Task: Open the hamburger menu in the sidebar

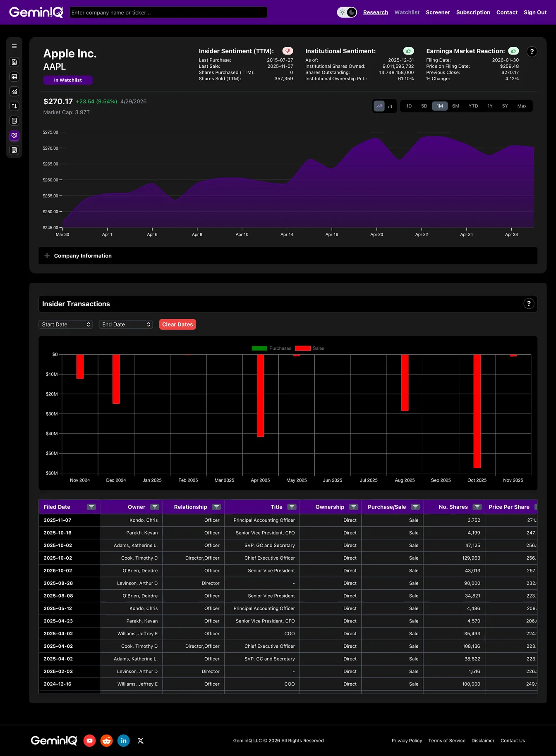Action: 14,46
